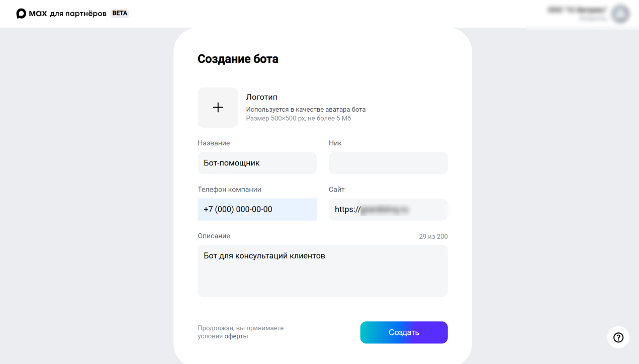639x364 pixels.
Task: Click the "29 из 200" character counter
Action: pyautogui.click(x=433, y=236)
